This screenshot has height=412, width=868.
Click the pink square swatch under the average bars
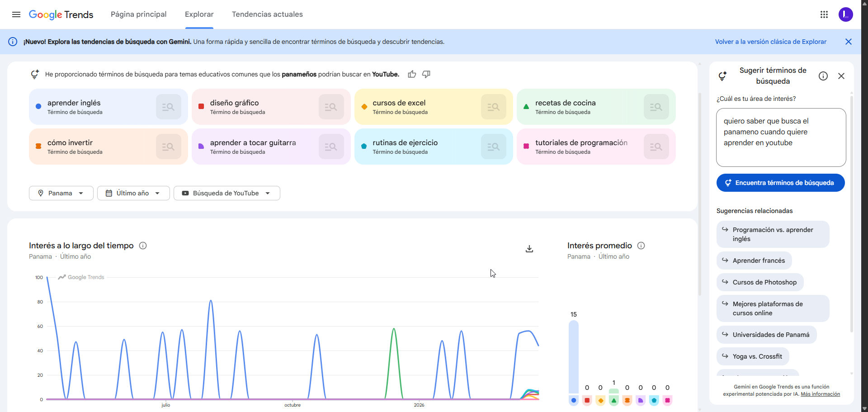(667, 400)
